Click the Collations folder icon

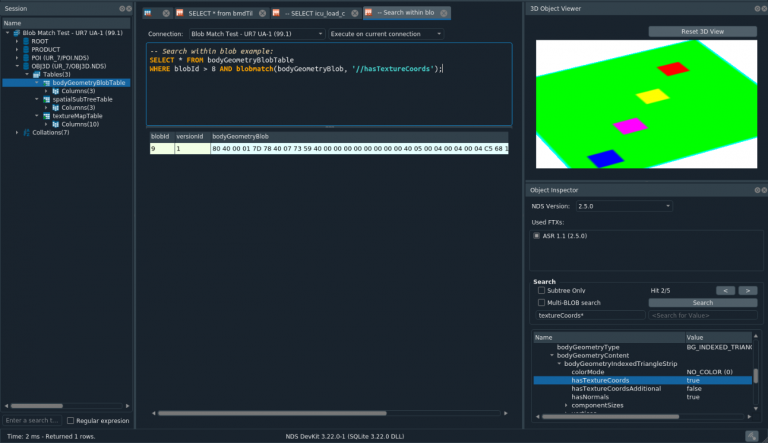(x=25, y=132)
